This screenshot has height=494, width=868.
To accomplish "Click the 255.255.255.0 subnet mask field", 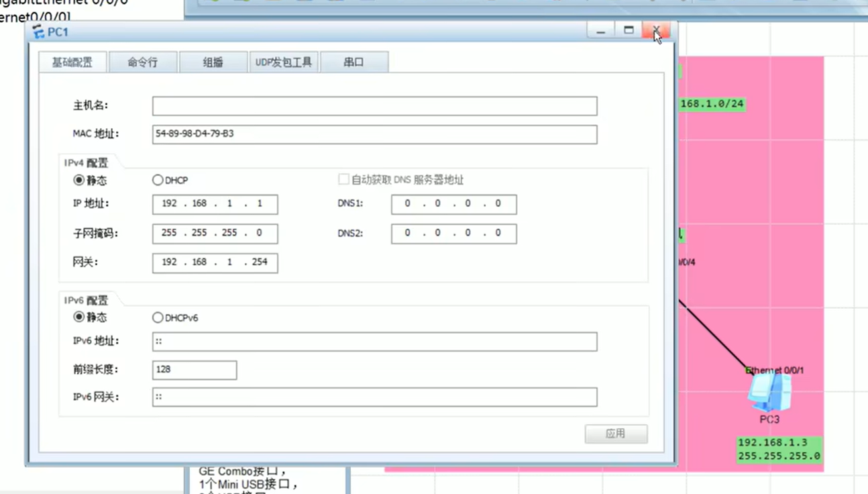I will (x=215, y=234).
